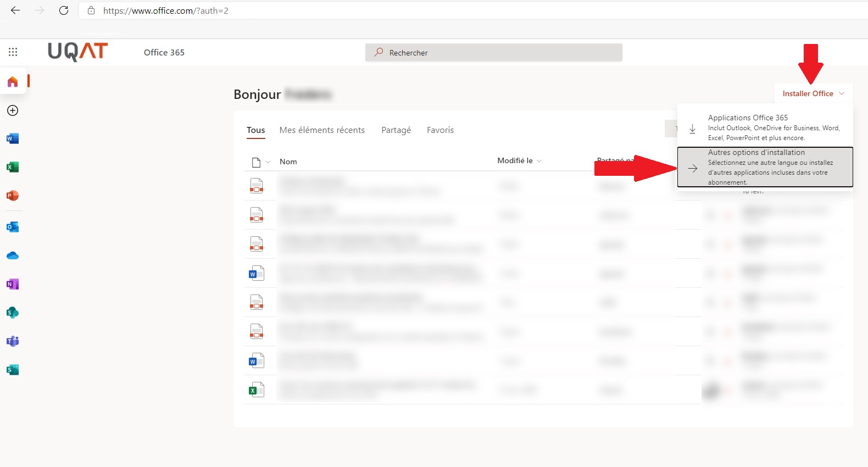Open OneNote from the sidebar
Image resolution: width=868 pixels, height=467 pixels.
tap(13, 284)
